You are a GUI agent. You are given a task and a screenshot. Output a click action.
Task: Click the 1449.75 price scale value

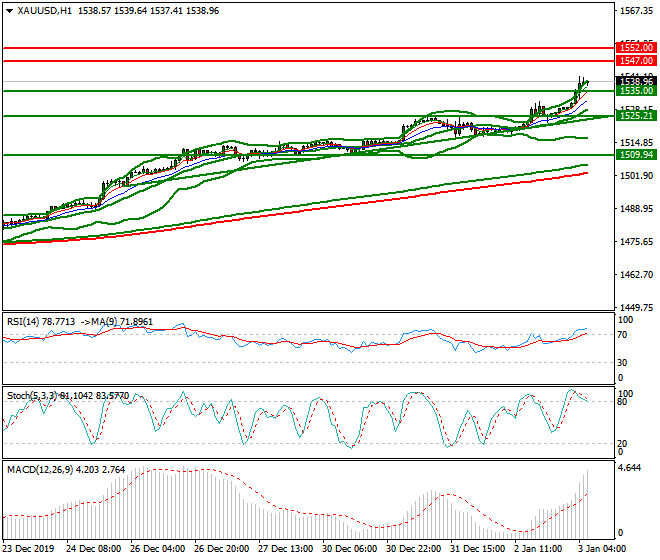click(636, 307)
